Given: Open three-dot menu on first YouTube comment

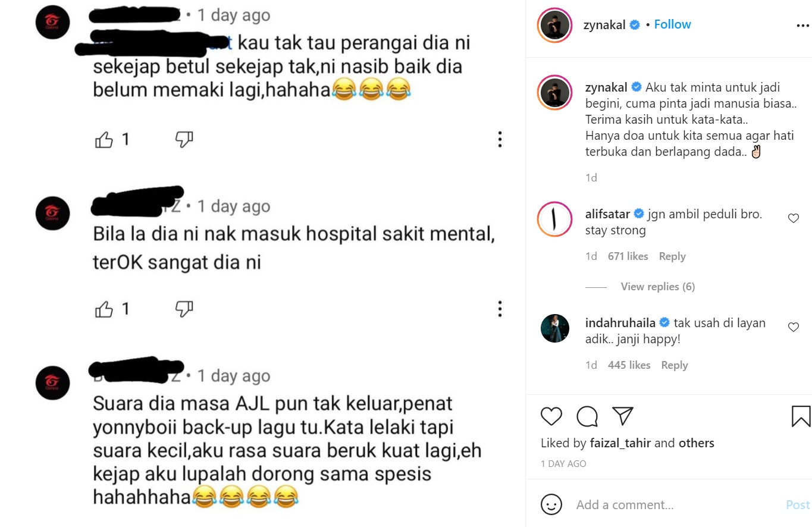Looking at the screenshot, I should click(500, 139).
